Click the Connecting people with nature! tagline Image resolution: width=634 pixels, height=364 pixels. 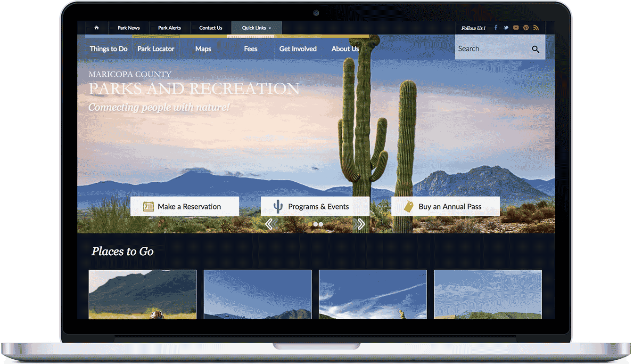(x=159, y=107)
